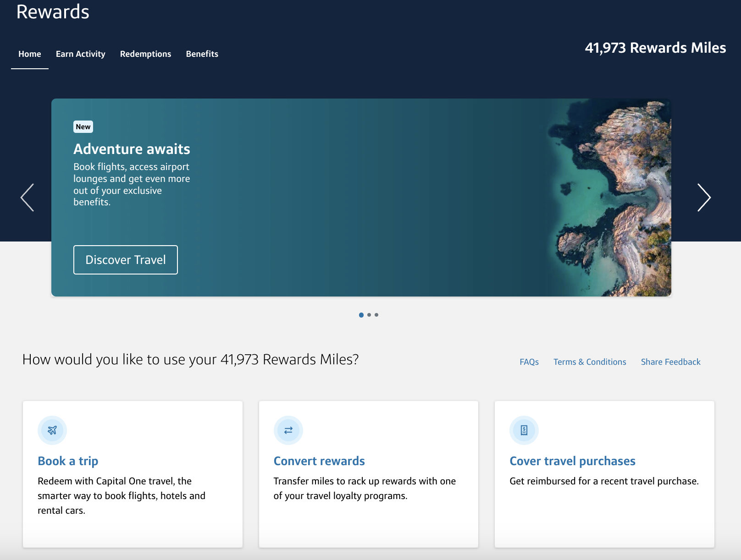741x560 pixels.
Task: Advance carousel with the right arrow
Action: [704, 198]
